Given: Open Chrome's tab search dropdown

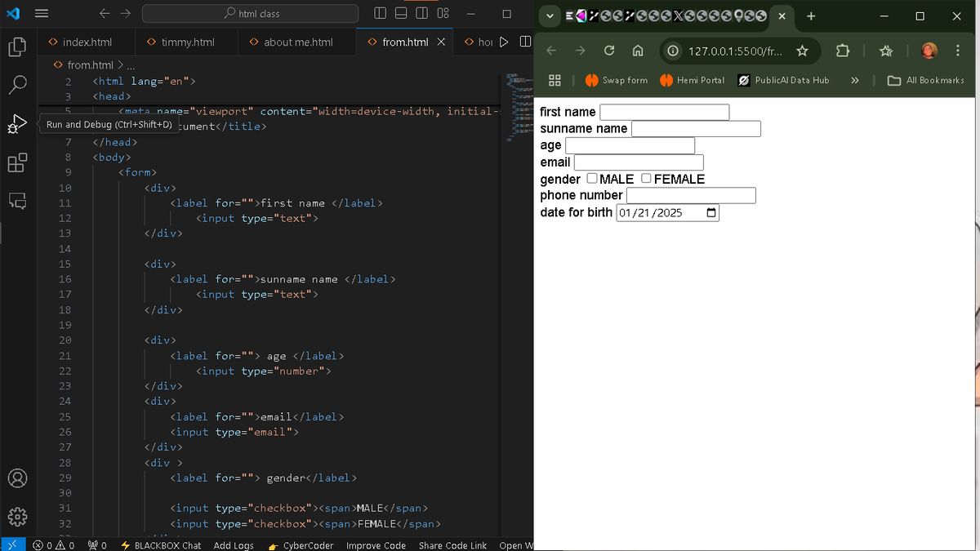Looking at the screenshot, I should point(549,15).
